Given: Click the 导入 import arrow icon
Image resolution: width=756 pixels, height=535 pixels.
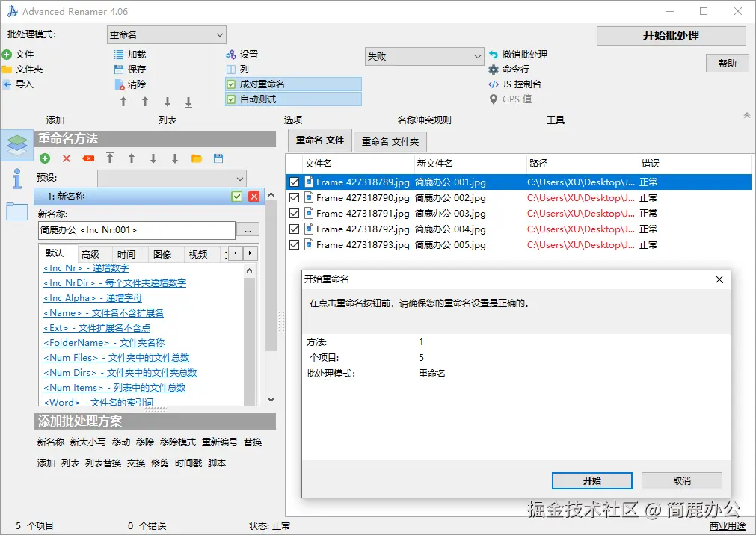Looking at the screenshot, I should click(x=7, y=84).
